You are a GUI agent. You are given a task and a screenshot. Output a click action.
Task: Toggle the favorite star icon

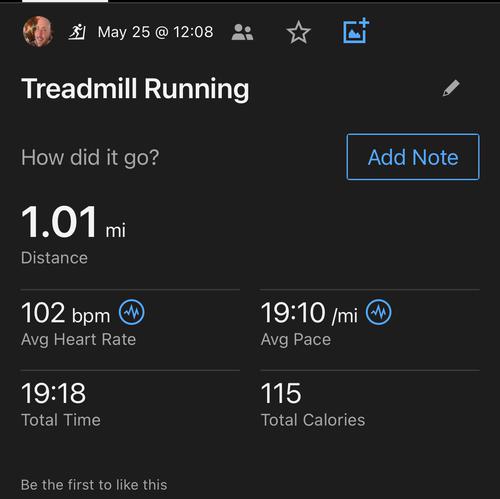(298, 32)
